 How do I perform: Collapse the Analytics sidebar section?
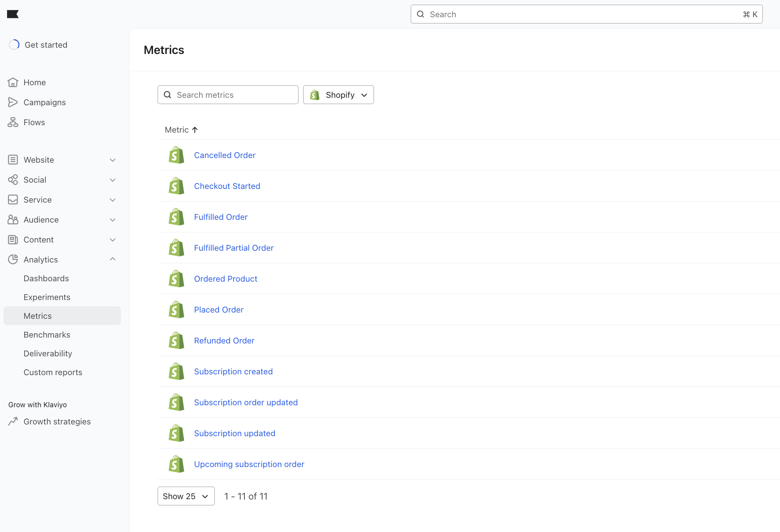(113, 259)
